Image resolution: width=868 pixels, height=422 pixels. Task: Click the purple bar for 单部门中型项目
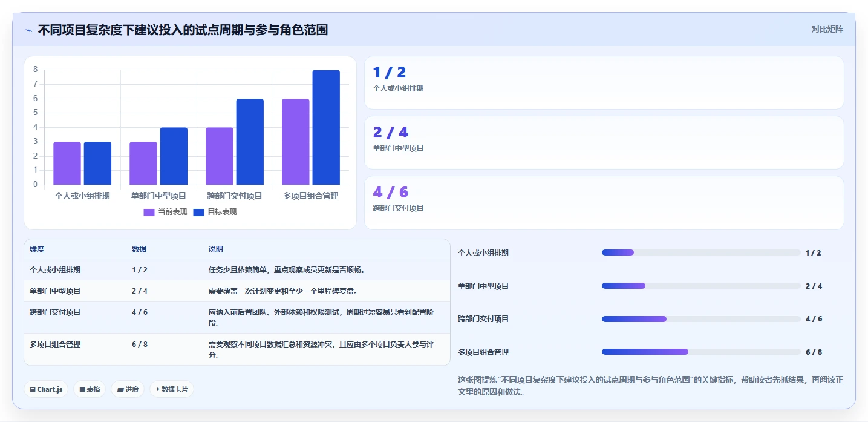coord(143,163)
